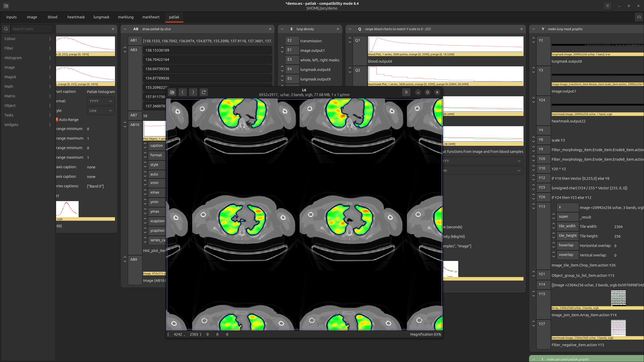Collapse column Q chevron

[x=350, y=29]
